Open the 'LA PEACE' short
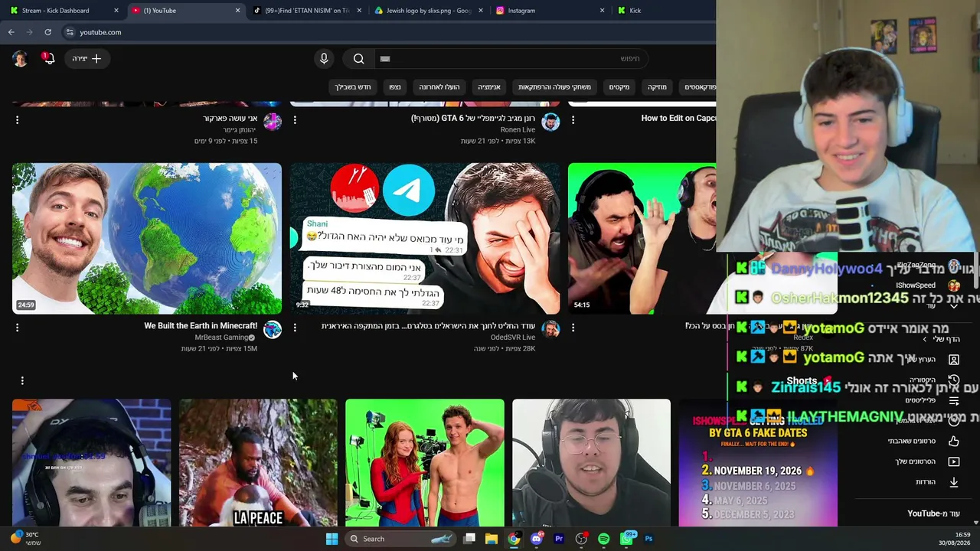 (258, 463)
